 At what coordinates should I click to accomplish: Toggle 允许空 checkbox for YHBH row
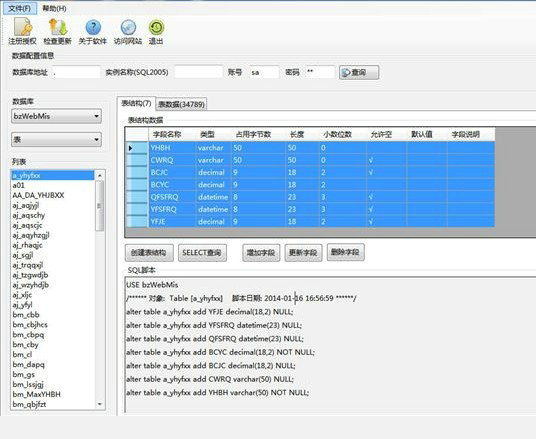point(387,148)
